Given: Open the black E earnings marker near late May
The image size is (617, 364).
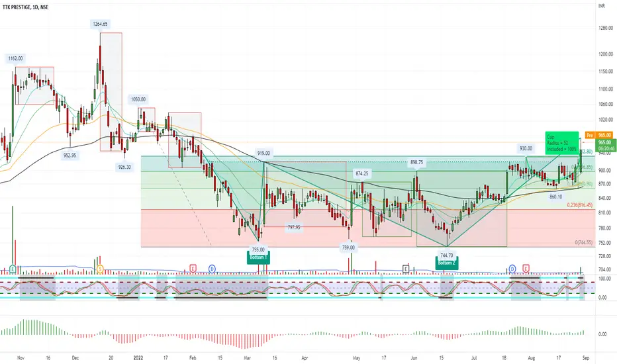Looking at the screenshot, I should [406, 269].
